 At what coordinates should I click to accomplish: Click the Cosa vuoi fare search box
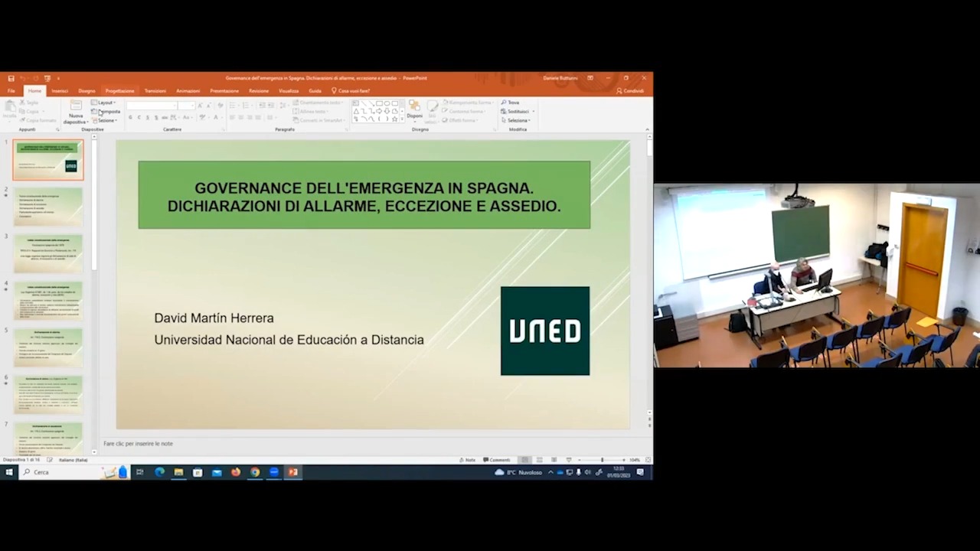tap(351, 91)
